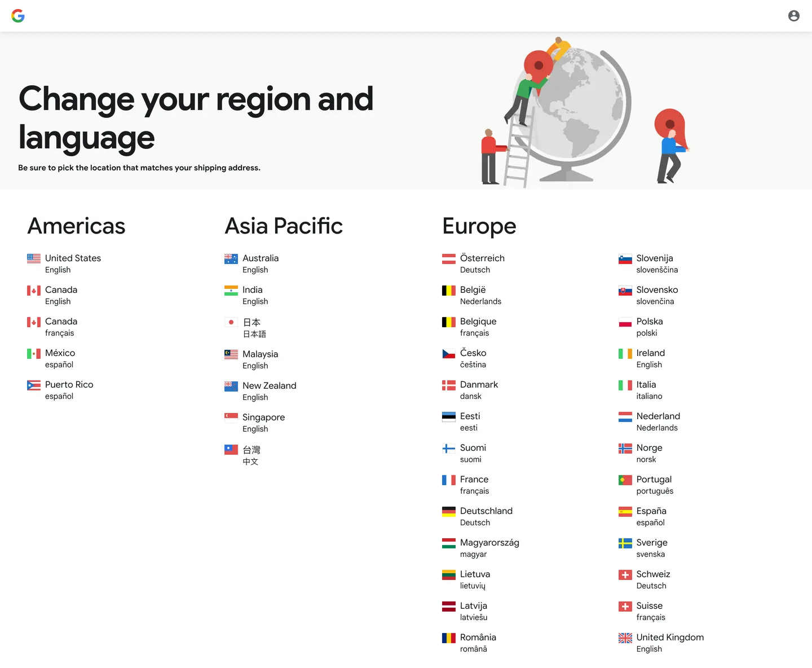Select Norge norsk region link
The height and width of the screenshot is (668, 812).
point(641,453)
